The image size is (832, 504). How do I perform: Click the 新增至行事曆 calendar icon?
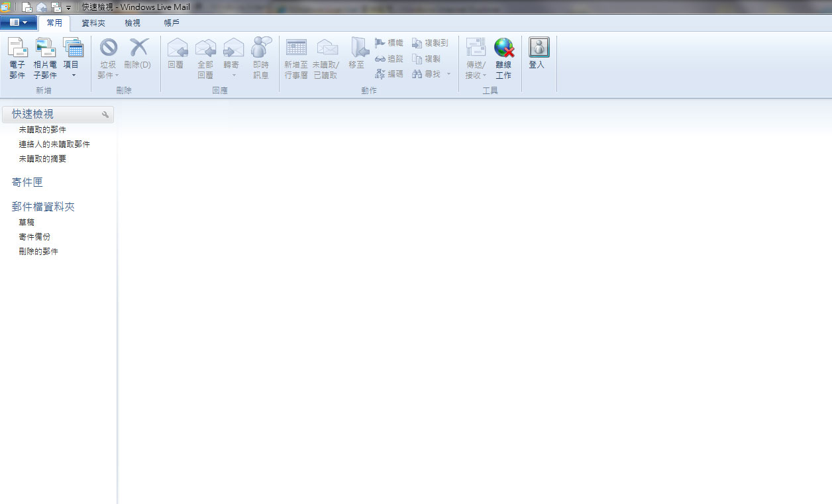(x=296, y=48)
